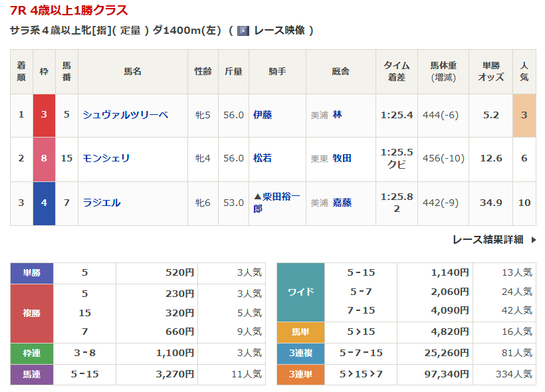Click the blue frame number 4 cell
Image resolution: width=545 pixels, height=392 pixels.
[x=44, y=203]
